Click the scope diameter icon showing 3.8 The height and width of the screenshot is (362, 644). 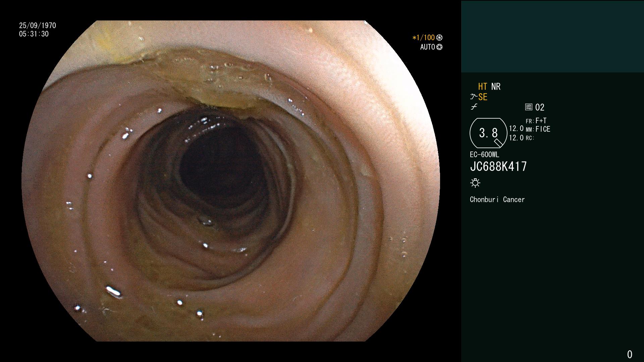(x=488, y=133)
